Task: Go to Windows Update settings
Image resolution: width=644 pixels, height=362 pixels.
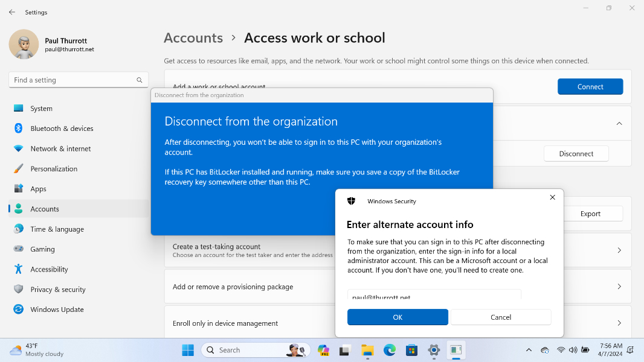Action: click(57, 310)
